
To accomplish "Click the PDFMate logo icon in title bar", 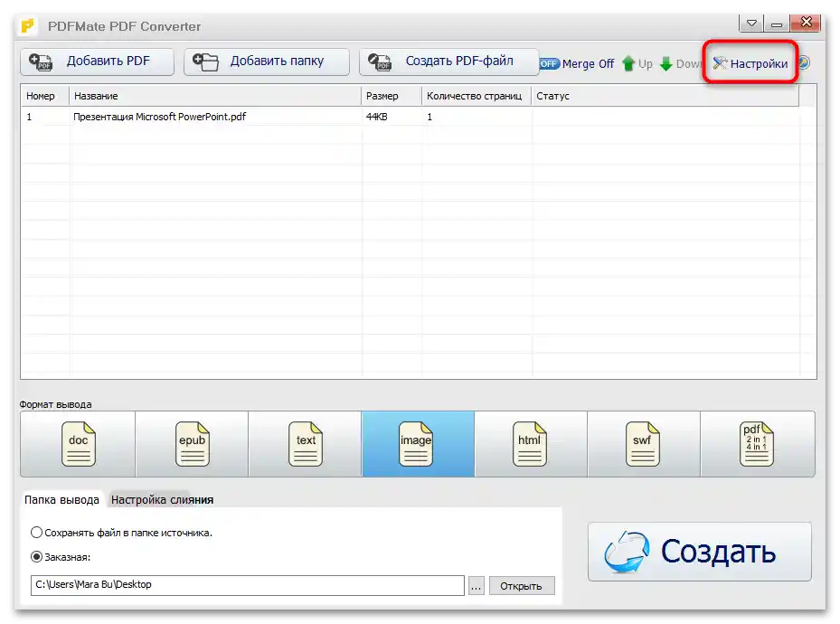I will 27,25.
